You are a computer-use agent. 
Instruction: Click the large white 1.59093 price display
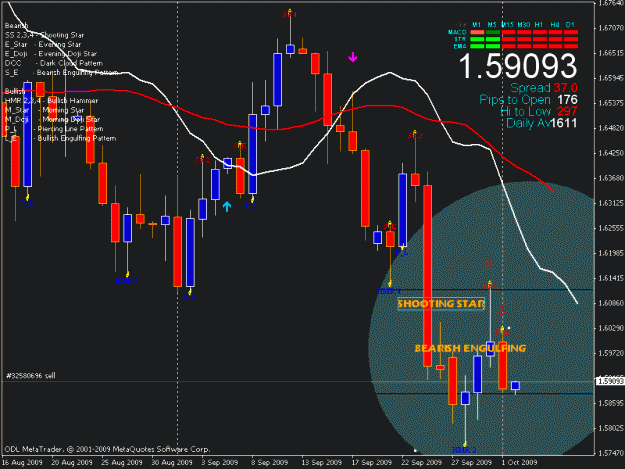518,66
